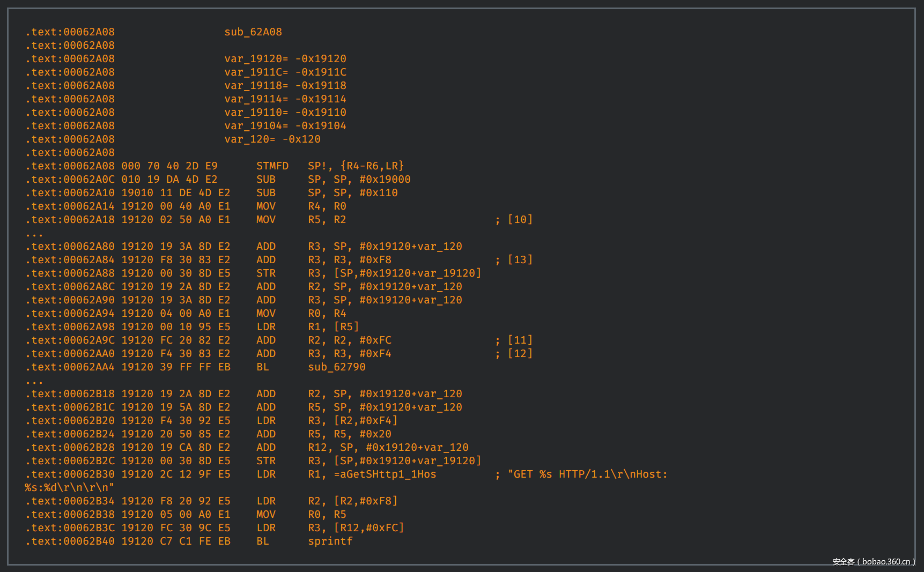The height and width of the screenshot is (572, 924).
Task: Click the [12] comment annotation
Action: tap(520, 354)
